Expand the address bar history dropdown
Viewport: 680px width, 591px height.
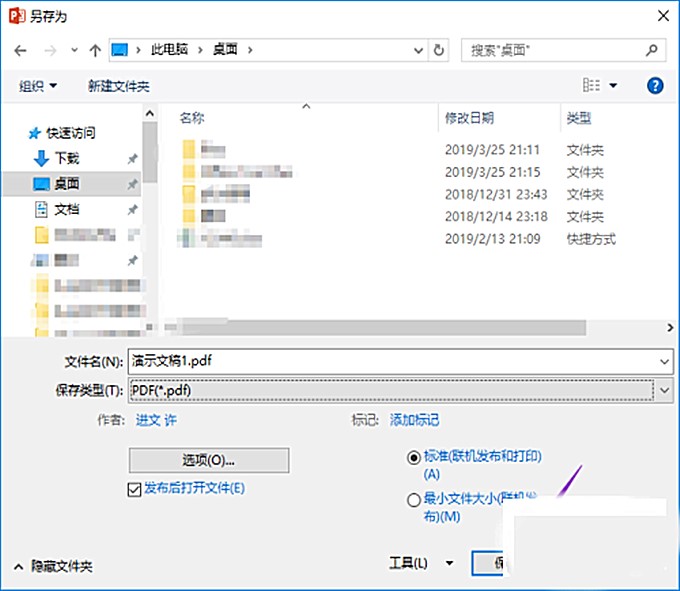click(x=418, y=51)
